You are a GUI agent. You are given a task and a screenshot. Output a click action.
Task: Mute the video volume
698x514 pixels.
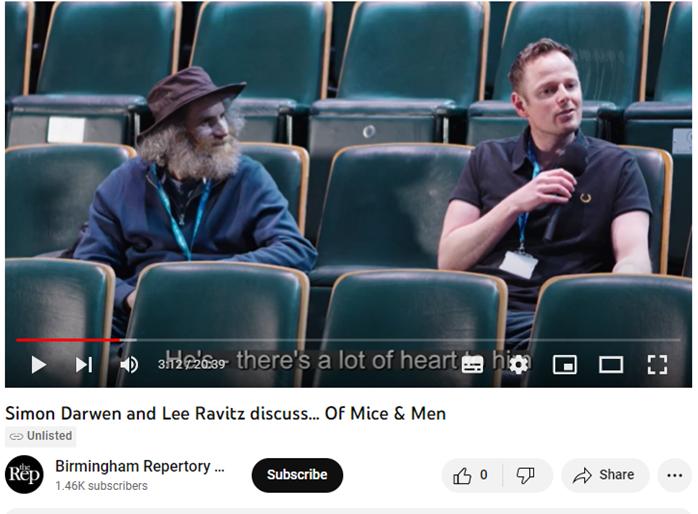point(129,365)
